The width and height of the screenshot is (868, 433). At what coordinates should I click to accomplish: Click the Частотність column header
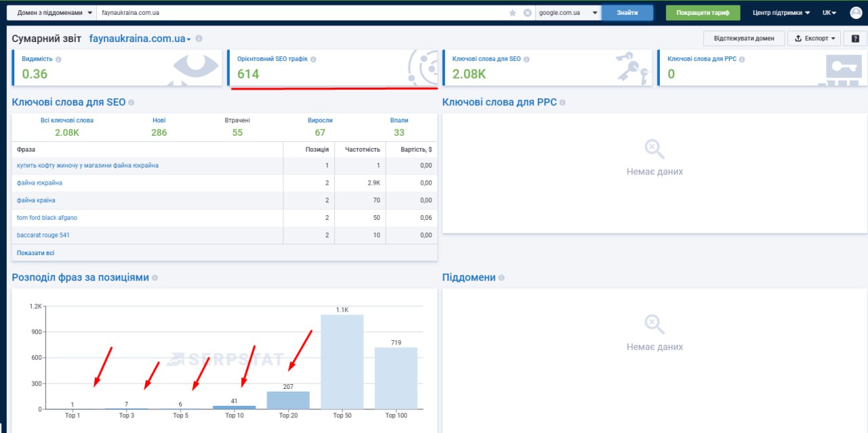pyautogui.click(x=363, y=149)
